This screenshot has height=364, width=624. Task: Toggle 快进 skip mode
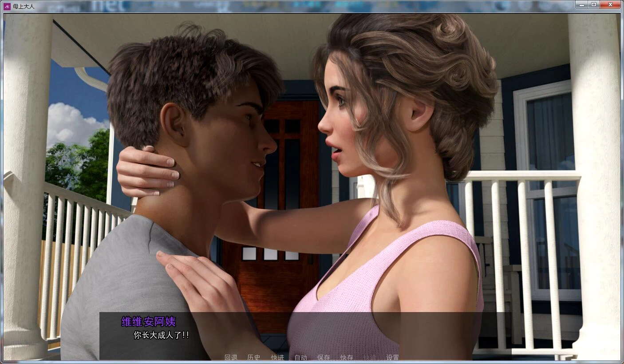277,357
